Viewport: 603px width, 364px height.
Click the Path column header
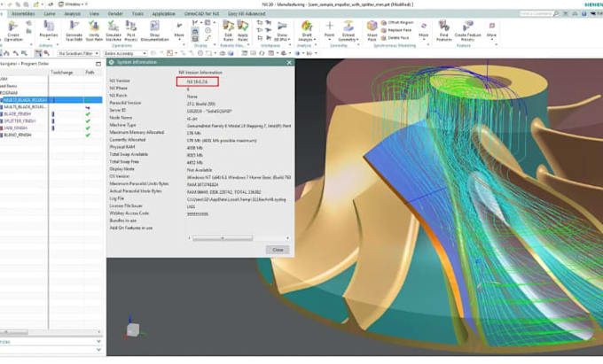tap(90, 73)
